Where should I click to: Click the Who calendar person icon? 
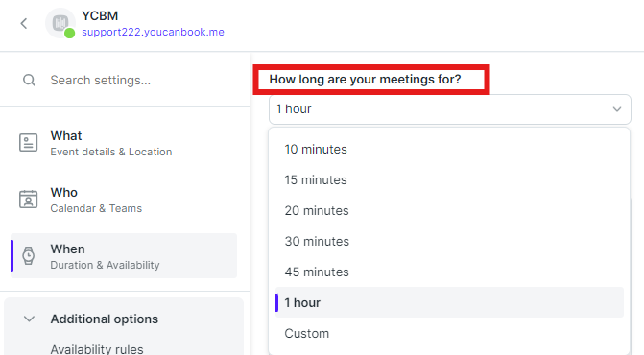pyautogui.click(x=29, y=200)
